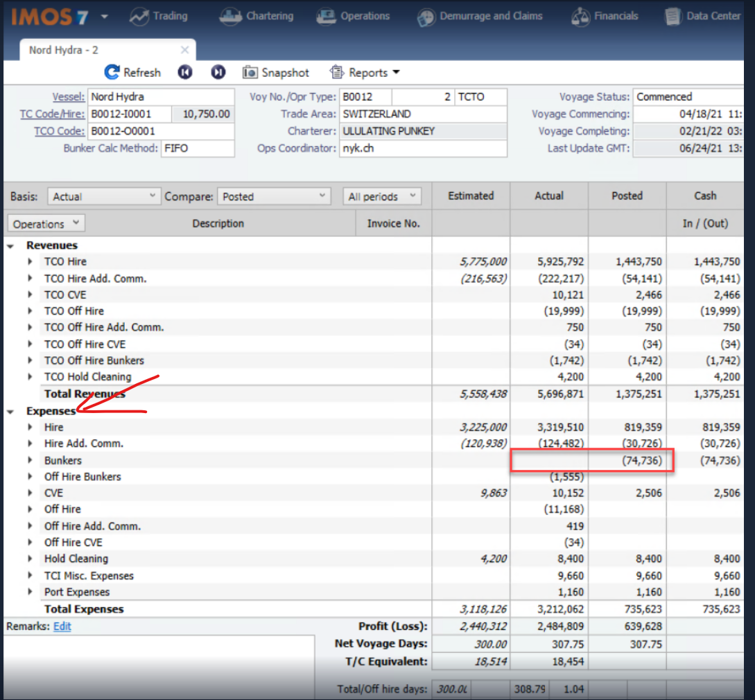Open the Basis dropdown set to Actual
The width and height of the screenshot is (755, 700).
tap(104, 197)
